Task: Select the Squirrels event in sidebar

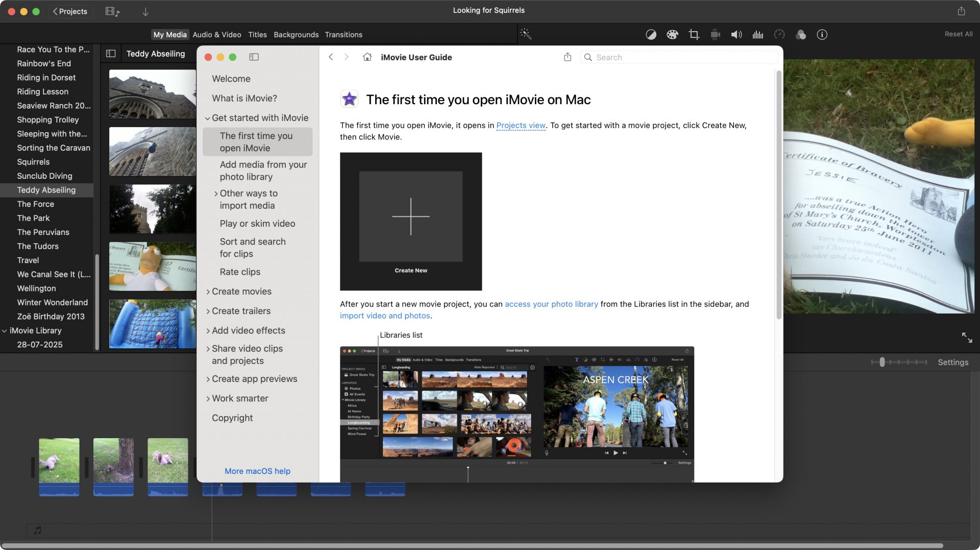Action: [x=33, y=162]
